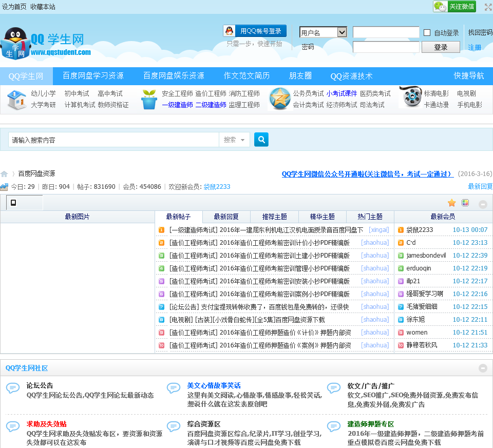Click the home icon in the breadcrumb
The width and height of the screenshot is (493, 448).
[5, 174]
